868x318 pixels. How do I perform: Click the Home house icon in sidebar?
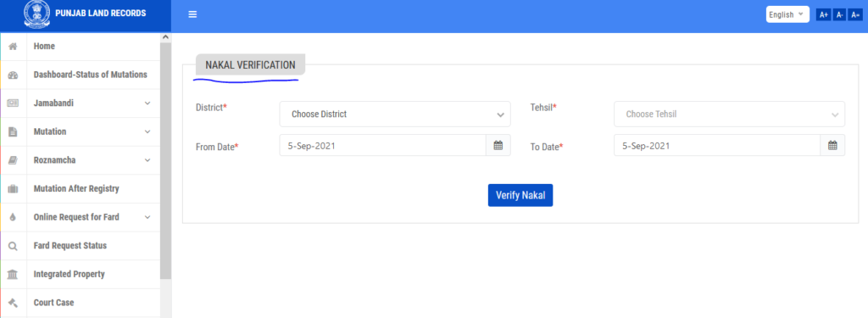(14, 47)
